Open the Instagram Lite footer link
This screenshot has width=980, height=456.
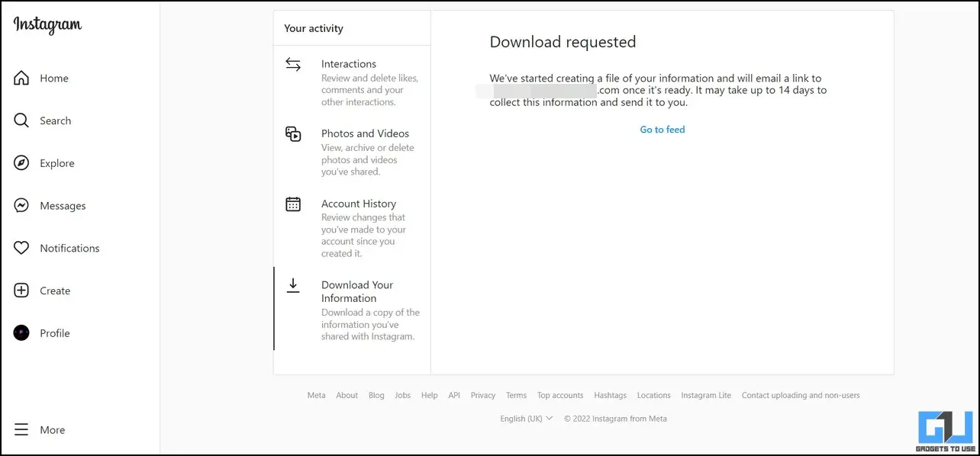click(706, 395)
